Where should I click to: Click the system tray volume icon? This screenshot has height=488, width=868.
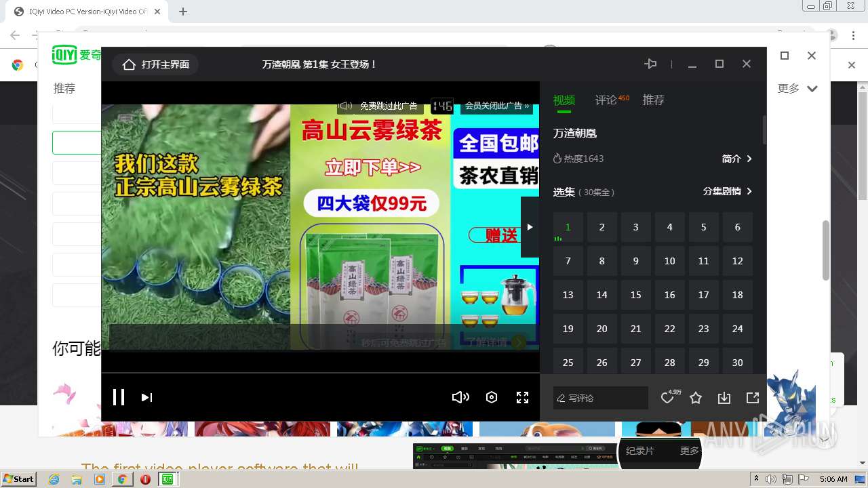point(772,479)
